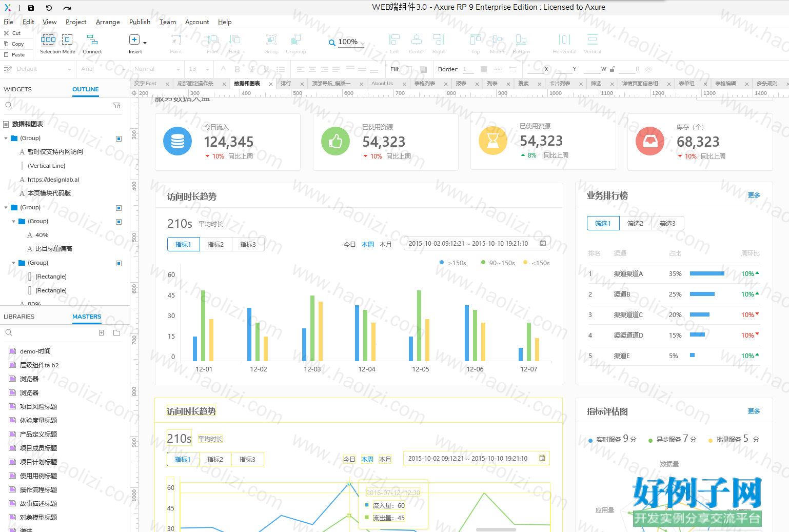This screenshot has height=532, width=789.
Task: Ungroup the selected widgets
Action: 296,44
